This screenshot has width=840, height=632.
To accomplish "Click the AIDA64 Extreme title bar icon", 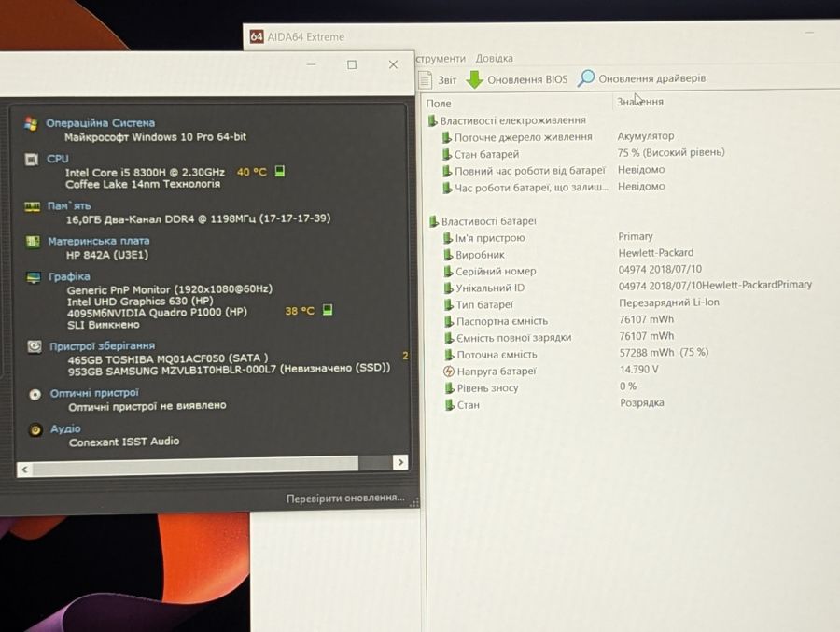I will 257,36.
